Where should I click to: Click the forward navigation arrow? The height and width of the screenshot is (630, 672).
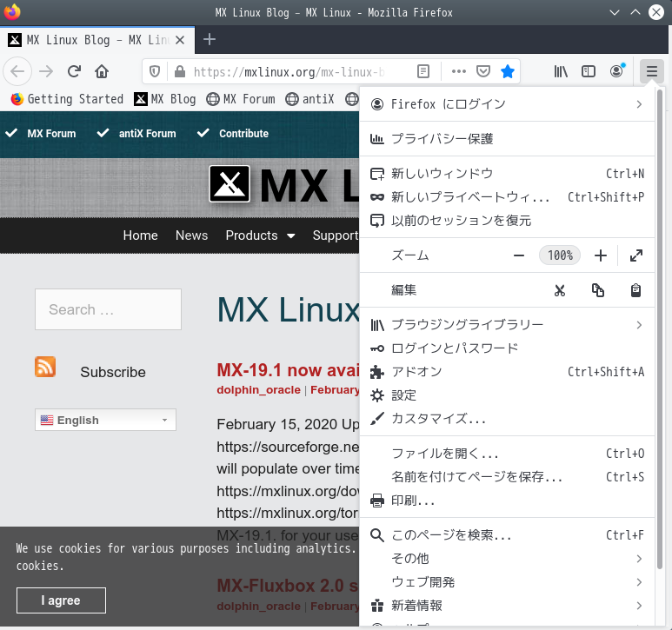pos(46,71)
